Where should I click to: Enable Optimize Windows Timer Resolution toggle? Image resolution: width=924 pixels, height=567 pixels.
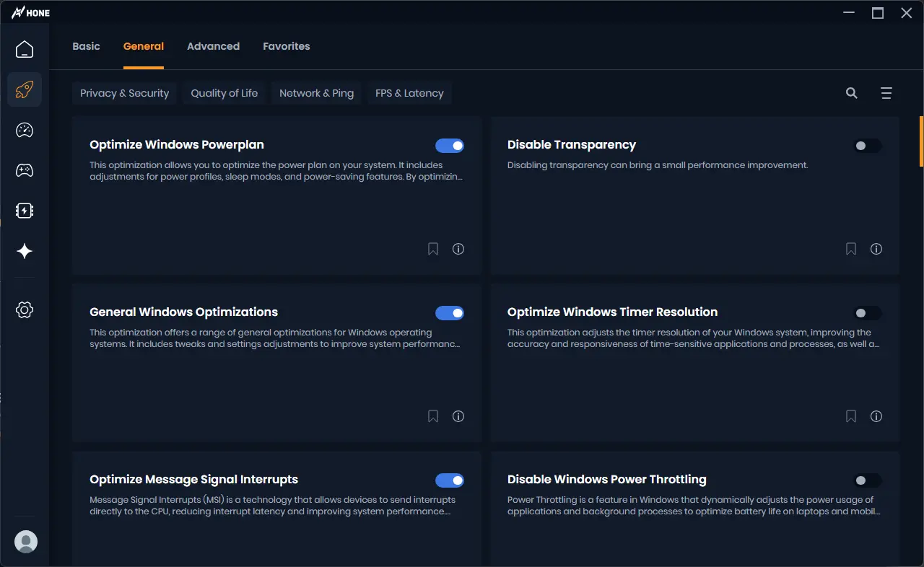click(867, 313)
